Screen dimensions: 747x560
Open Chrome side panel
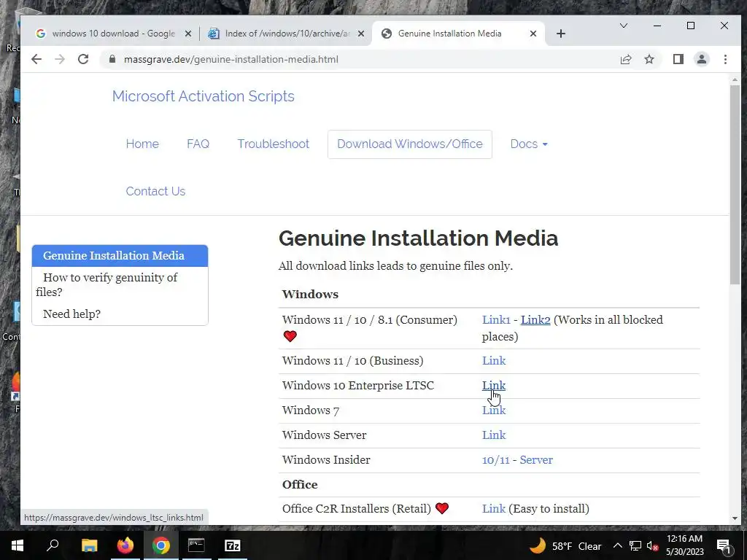(678, 59)
